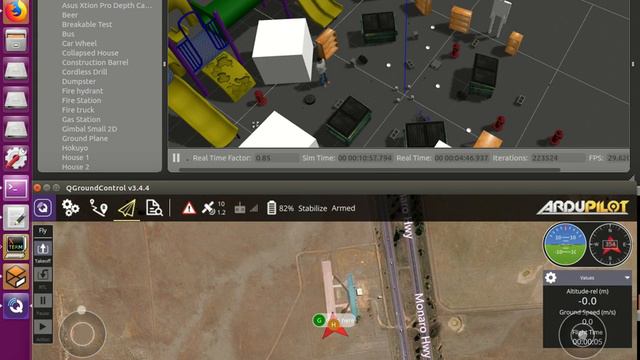Click the white cube in Gazebo scene
Image resolution: width=640 pixels, height=360 pixels.
tap(283, 51)
